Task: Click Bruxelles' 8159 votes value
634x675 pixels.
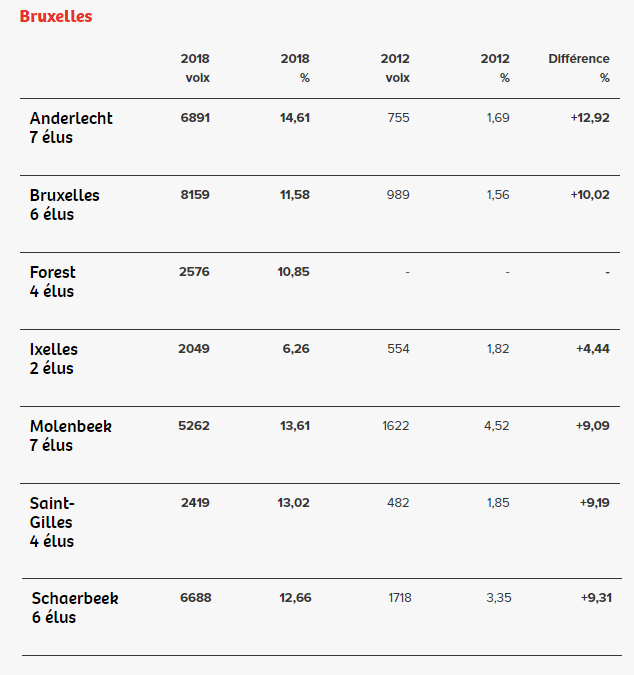Action: [195, 195]
